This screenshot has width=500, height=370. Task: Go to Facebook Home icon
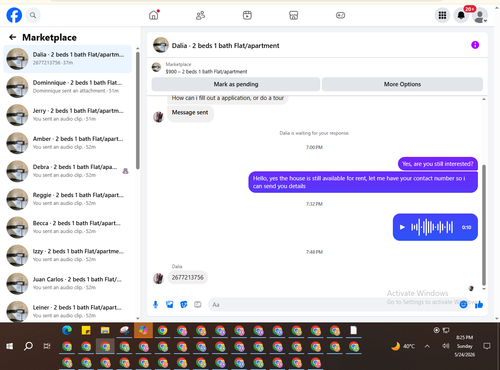pyautogui.click(x=154, y=15)
